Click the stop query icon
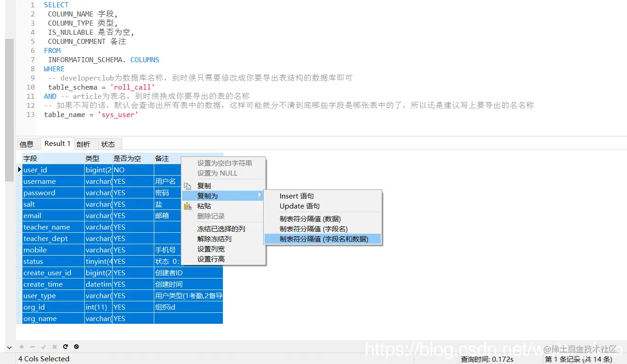 click(76, 347)
